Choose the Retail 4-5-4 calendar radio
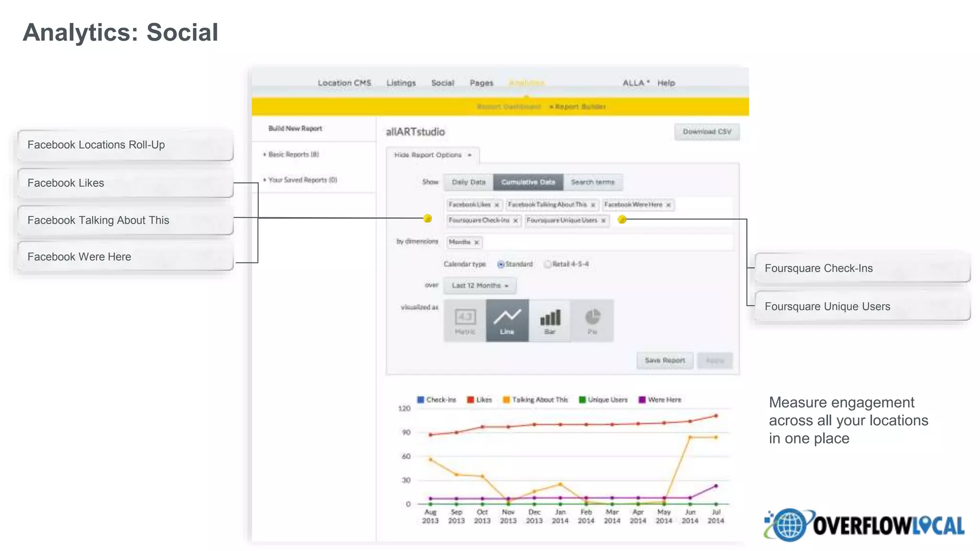Screen dimensions: 980x551 click(547, 264)
